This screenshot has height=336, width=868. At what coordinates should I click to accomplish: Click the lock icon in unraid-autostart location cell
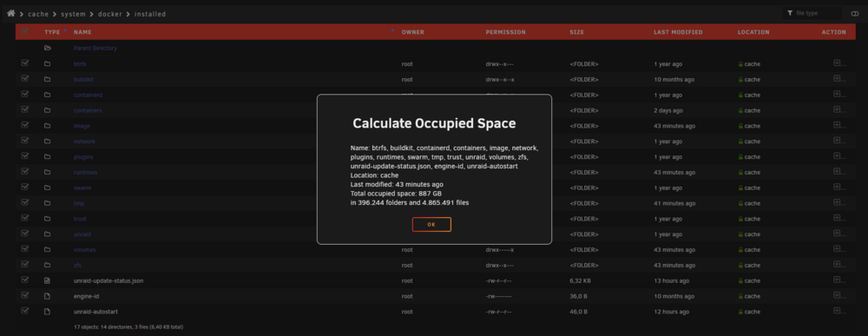[740, 312]
